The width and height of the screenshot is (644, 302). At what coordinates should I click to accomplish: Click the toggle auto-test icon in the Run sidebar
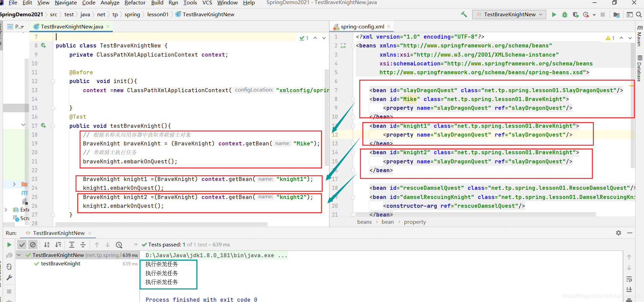pyautogui.click(x=9, y=267)
